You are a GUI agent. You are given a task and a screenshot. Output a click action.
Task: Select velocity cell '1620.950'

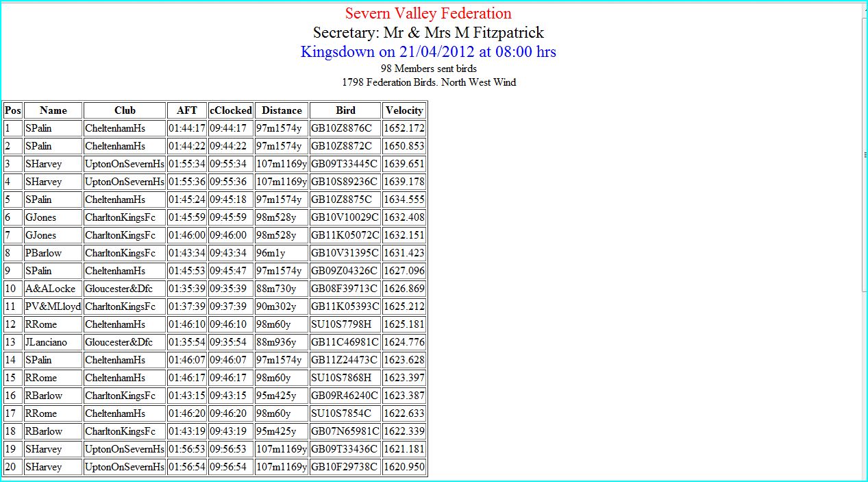pyautogui.click(x=404, y=467)
